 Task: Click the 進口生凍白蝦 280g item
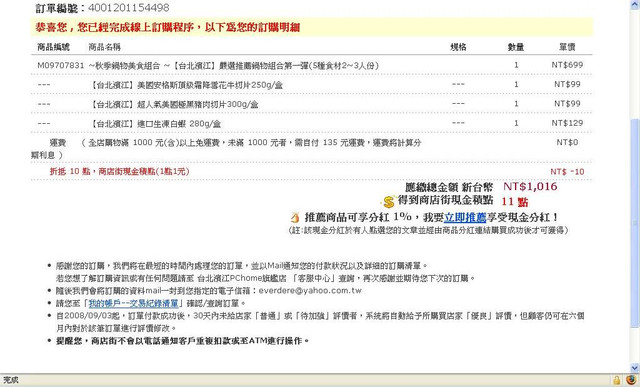155,124
